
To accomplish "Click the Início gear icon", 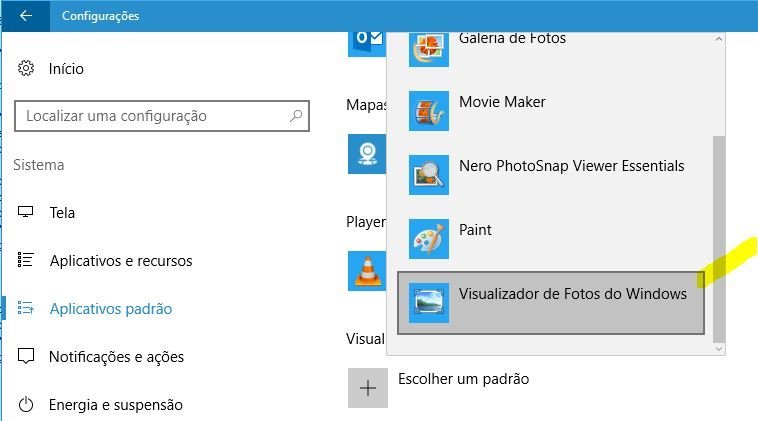I will (26, 68).
